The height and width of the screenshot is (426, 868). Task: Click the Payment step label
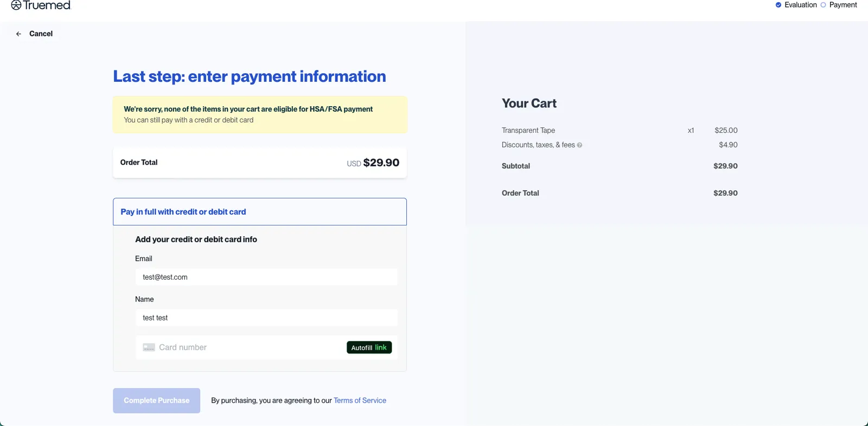843,5
